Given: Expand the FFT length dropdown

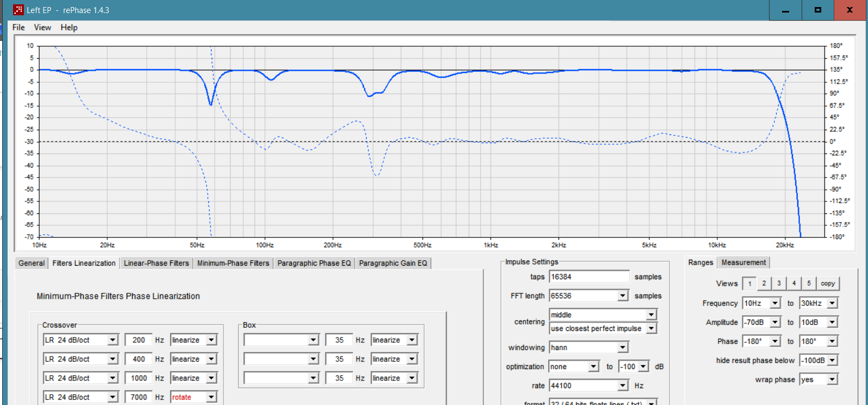Looking at the screenshot, I should 623,296.
